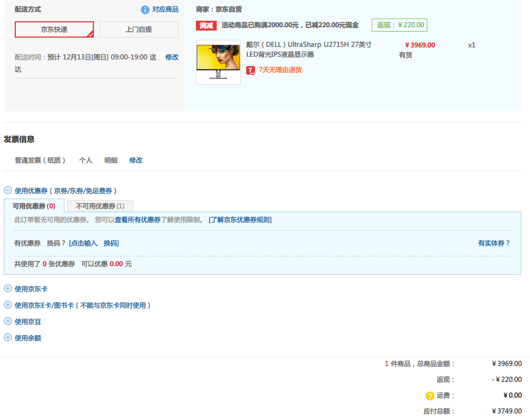Viewport: 530px width, 420px height.
Task: Click 修改 next to delivery time
Action: pyautogui.click(x=172, y=57)
